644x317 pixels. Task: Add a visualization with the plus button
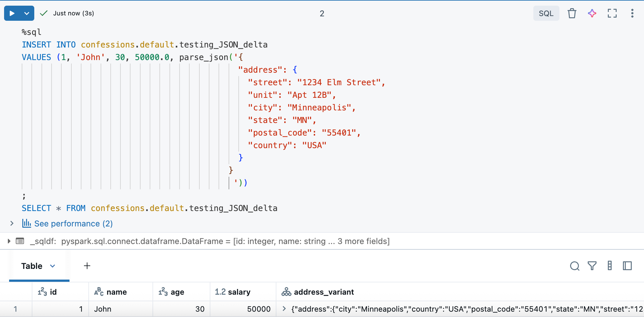(x=87, y=266)
